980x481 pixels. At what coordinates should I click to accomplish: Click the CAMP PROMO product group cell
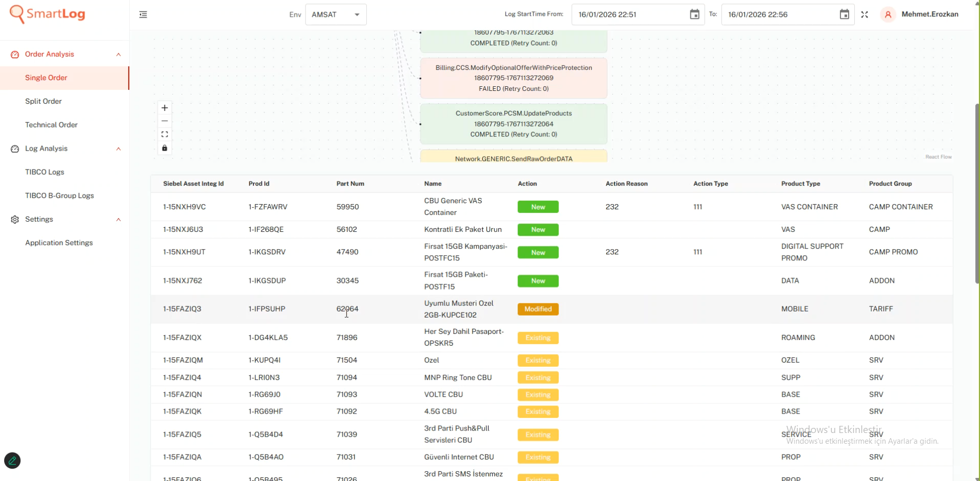893,252
